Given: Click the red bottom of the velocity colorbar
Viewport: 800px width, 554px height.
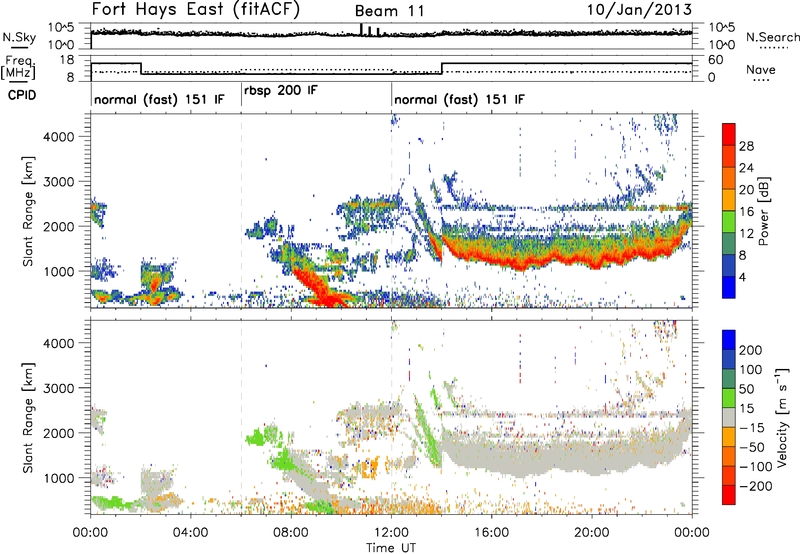Looking at the screenshot, I should [729, 495].
